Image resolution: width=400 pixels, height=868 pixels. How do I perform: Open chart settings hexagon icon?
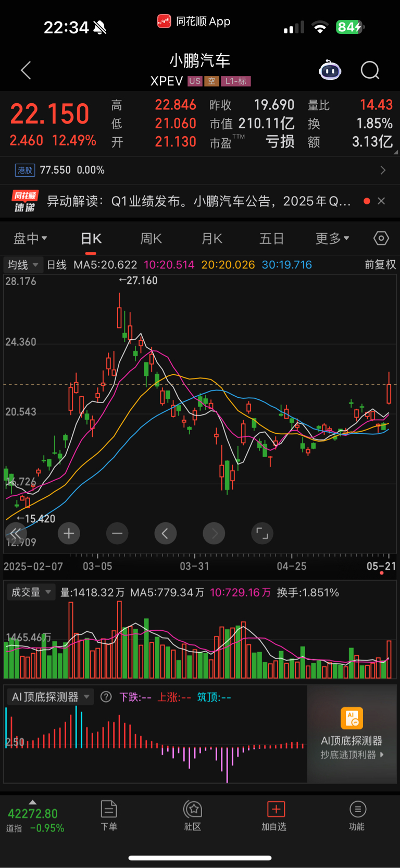point(381,238)
